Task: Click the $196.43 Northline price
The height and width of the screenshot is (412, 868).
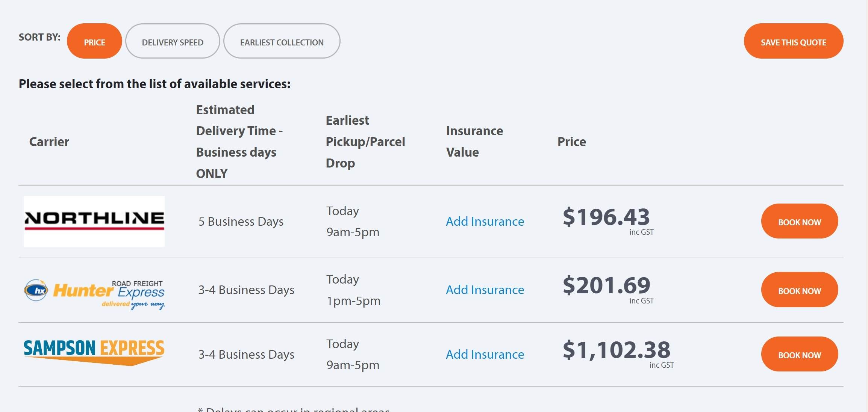Action: tap(606, 217)
